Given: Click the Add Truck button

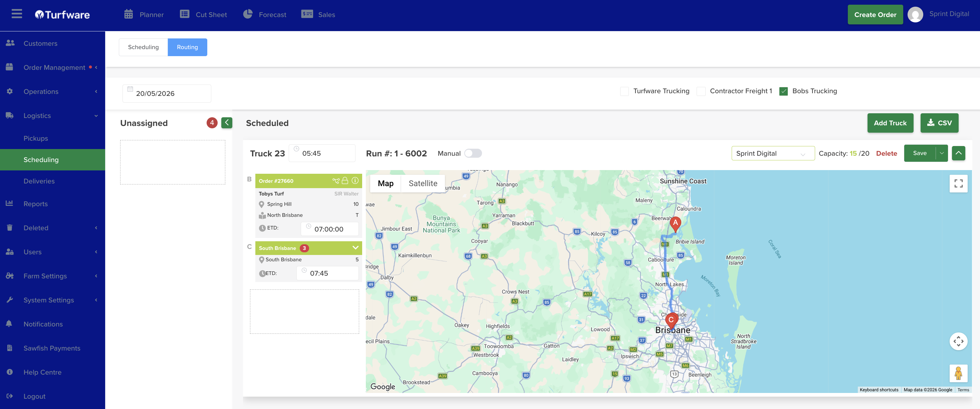Looking at the screenshot, I should click(x=890, y=123).
